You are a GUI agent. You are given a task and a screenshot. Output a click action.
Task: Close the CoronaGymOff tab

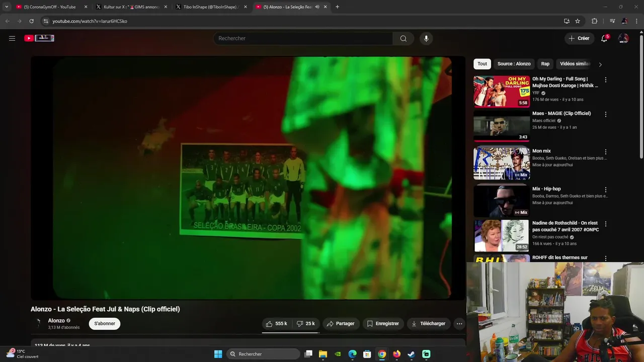click(x=86, y=7)
